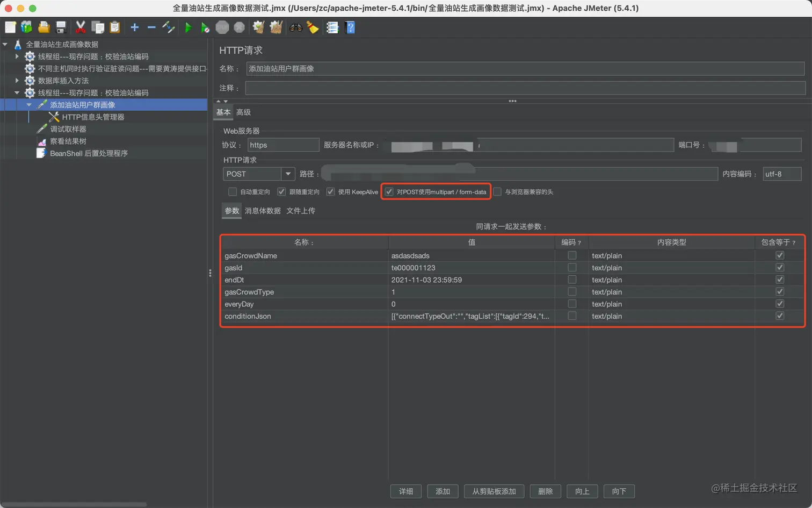Screen dimensions: 812x508
Task: Click the 内容编码 field showing utf-8
Action: point(782,174)
